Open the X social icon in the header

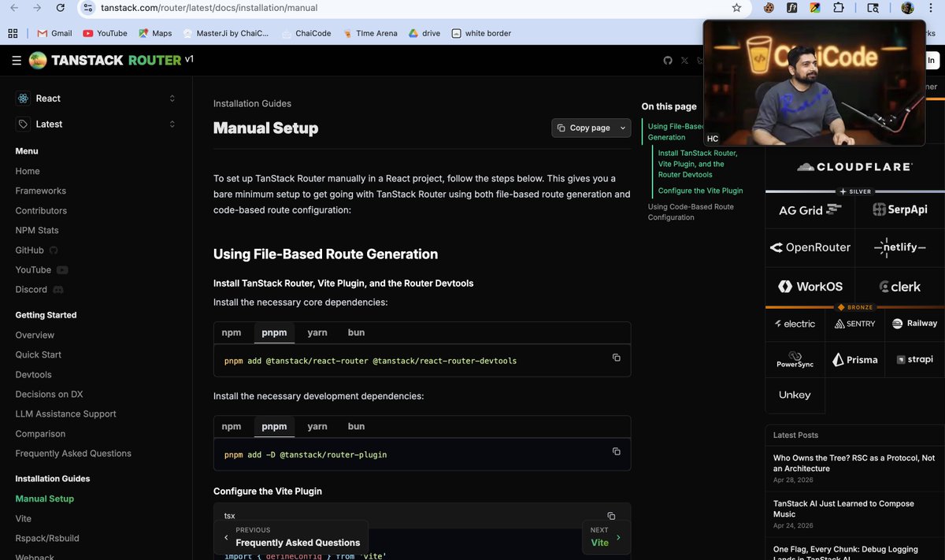pos(684,61)
